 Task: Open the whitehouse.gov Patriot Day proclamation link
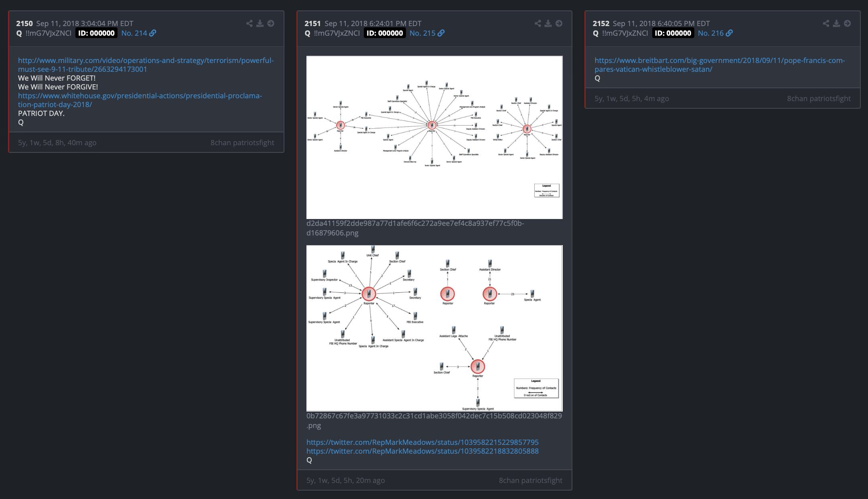(140, 100)
